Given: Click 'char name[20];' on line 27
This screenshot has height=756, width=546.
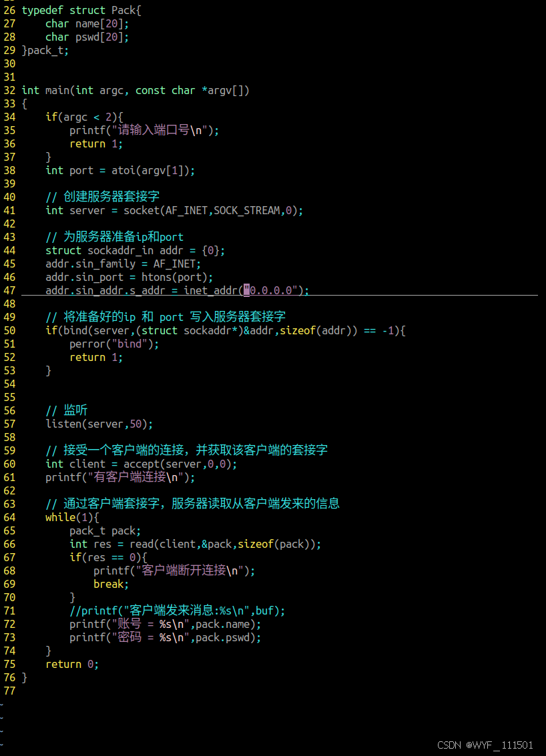Looking at the screenshot, I should 87,23.
